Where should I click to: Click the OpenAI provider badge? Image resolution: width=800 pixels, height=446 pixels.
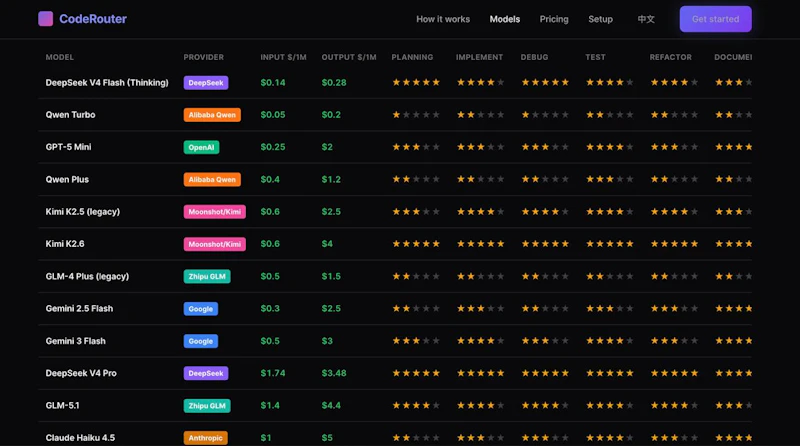click(201, 147)
